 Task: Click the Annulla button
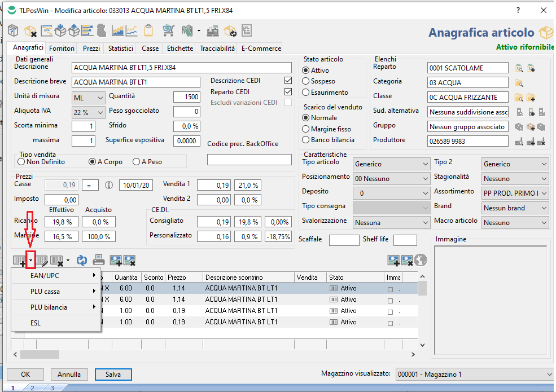[69, 375]
